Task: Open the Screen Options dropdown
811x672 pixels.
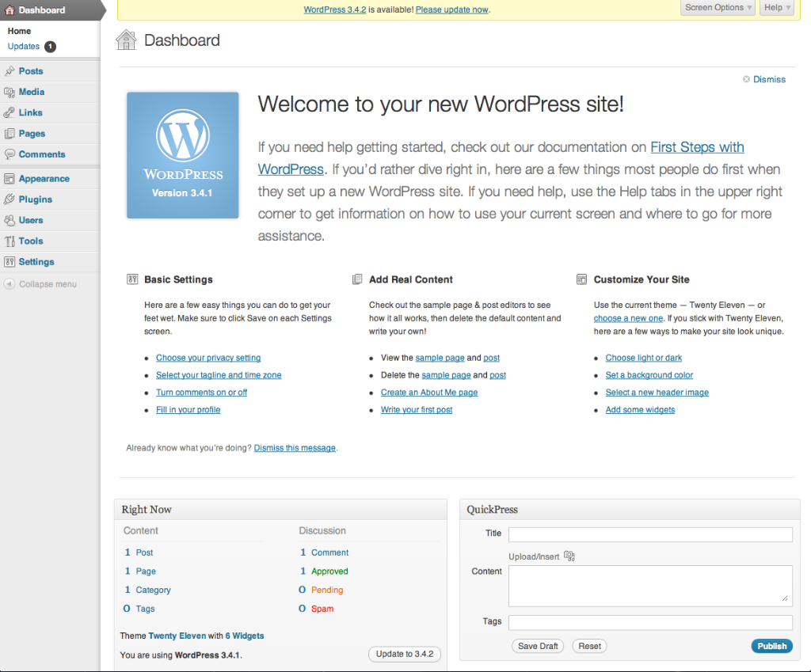Action: (x=718, y=8)
